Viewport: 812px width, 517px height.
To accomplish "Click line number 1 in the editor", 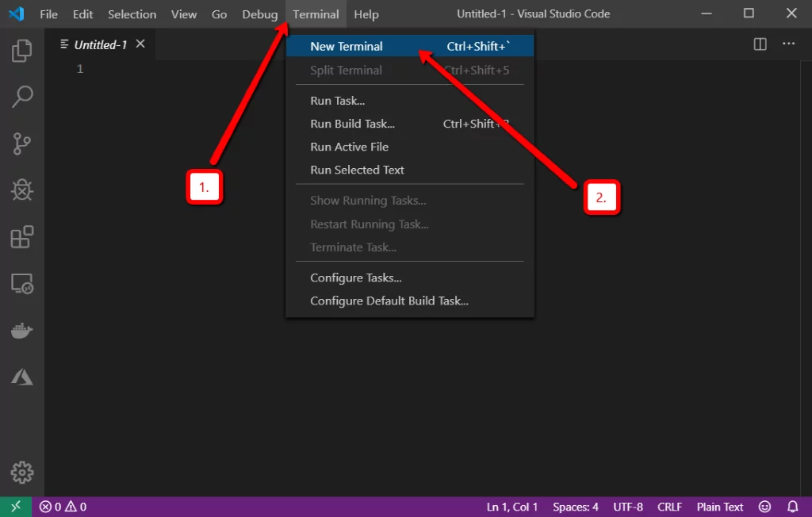I will click(80, 68).
